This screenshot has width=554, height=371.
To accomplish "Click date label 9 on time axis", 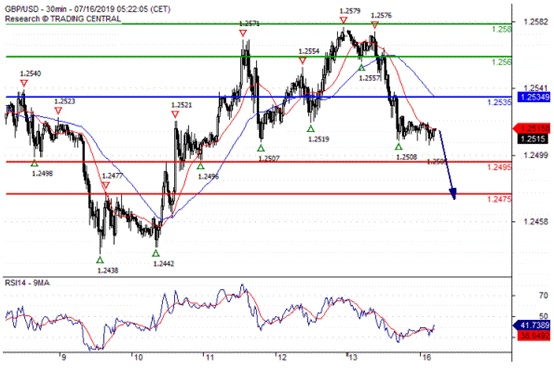I will coord(63,358).
